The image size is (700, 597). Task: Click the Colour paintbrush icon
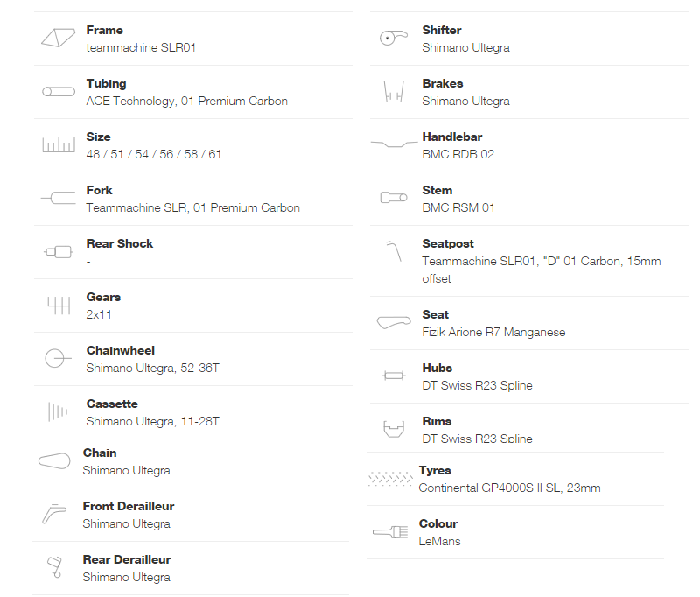pyautogui.click(x=390, y=532)
